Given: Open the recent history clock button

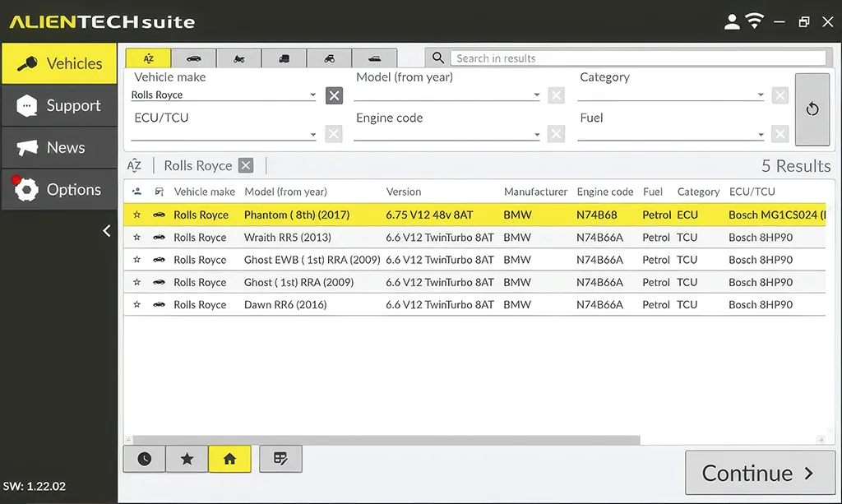Looking at the screenshot, I should 145,459.
